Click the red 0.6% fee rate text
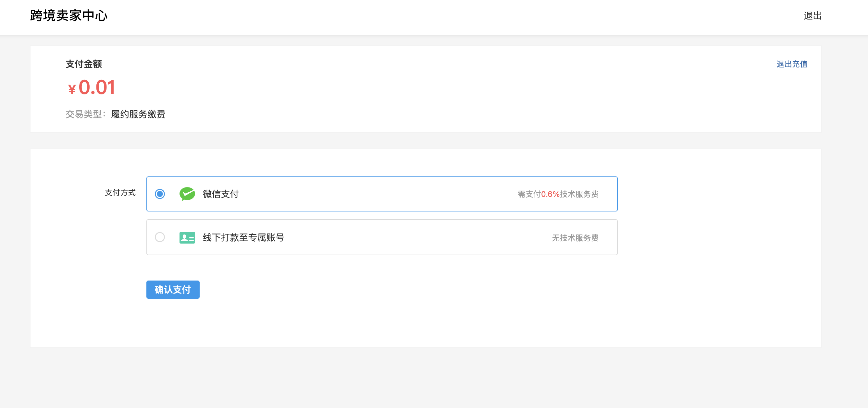The image size is (868, 408). pyautogui.click(x=550, y=194)
